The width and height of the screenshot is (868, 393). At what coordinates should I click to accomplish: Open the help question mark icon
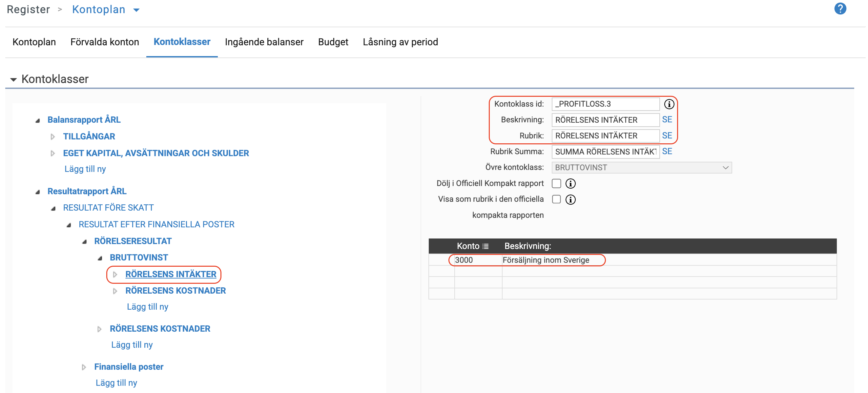tap(840, 9)
